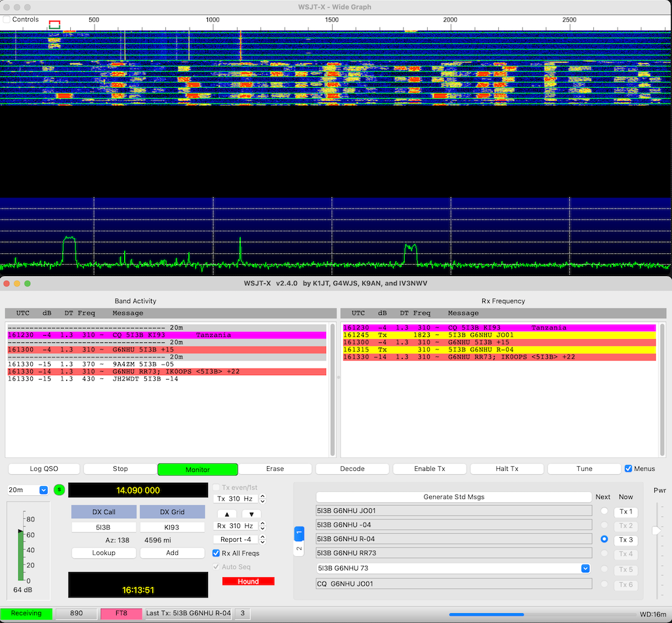
Task: Expand the 5I3B G6NHU 73 message dropdown
Action: pos(585,569)
